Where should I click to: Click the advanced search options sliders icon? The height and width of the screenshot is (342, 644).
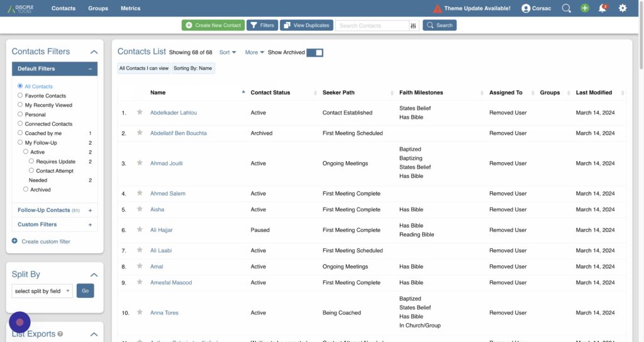pos(414,26)
